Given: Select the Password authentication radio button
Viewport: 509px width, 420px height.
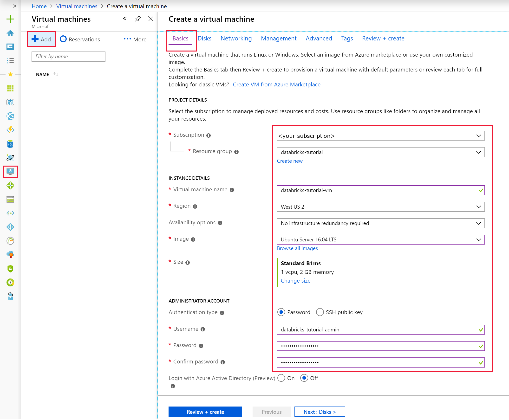Looking at the screenshot, I should tap(281, 312).
